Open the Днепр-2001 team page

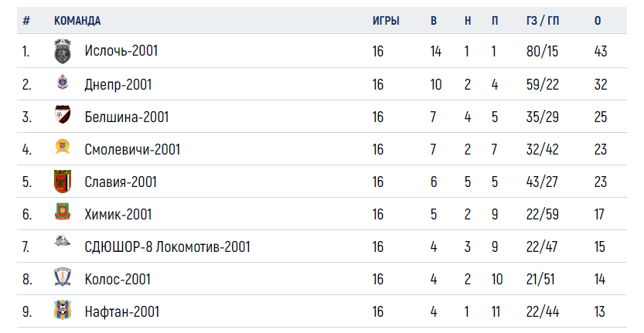coord(118,84)
